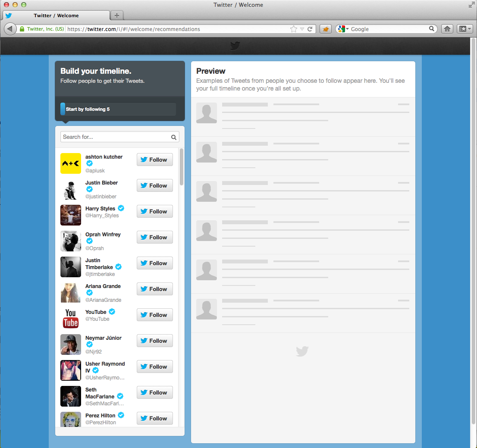The width and height of the screenshot is (477, 448).
Task: Click the URL address field
Action: tap(176, 29)
